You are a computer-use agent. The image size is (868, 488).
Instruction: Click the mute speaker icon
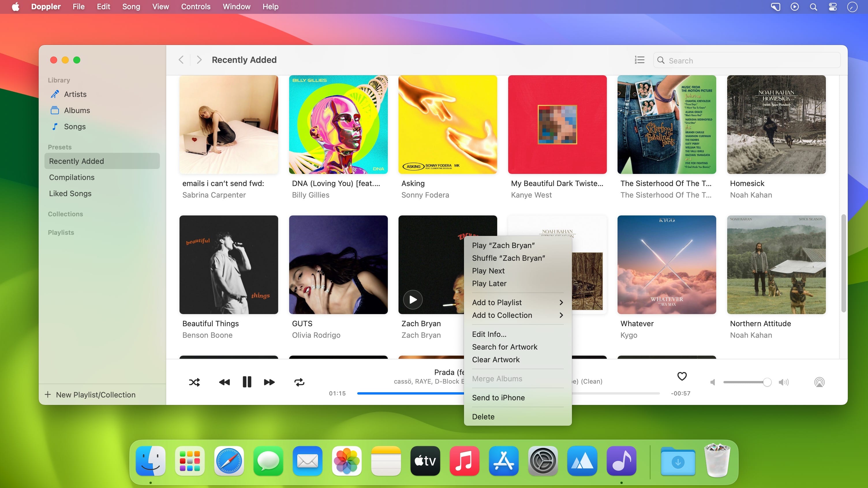pos(713,382)
